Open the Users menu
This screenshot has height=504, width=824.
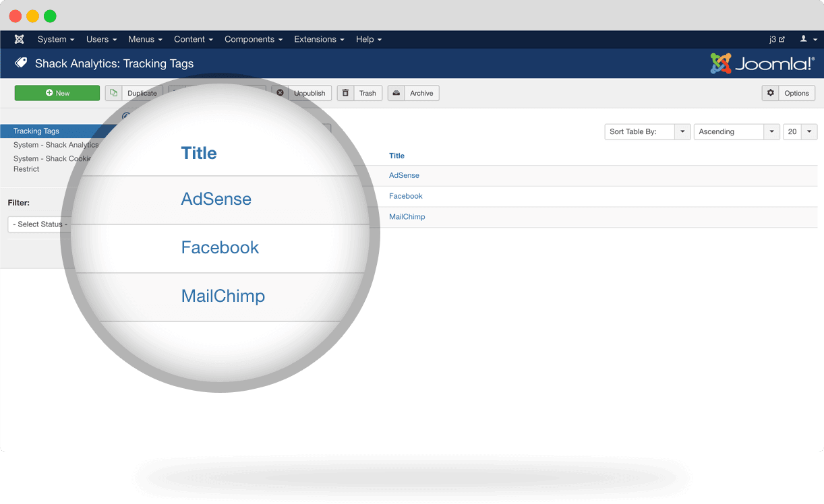[102, 39]
